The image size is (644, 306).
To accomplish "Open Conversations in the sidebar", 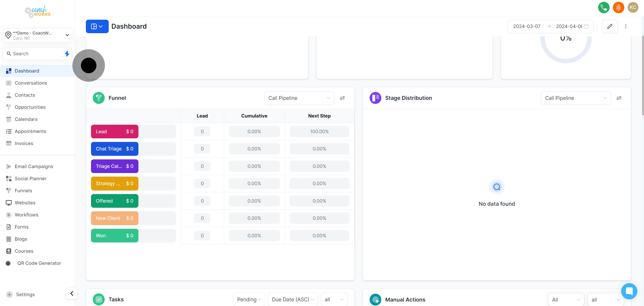I will [31, 83].
